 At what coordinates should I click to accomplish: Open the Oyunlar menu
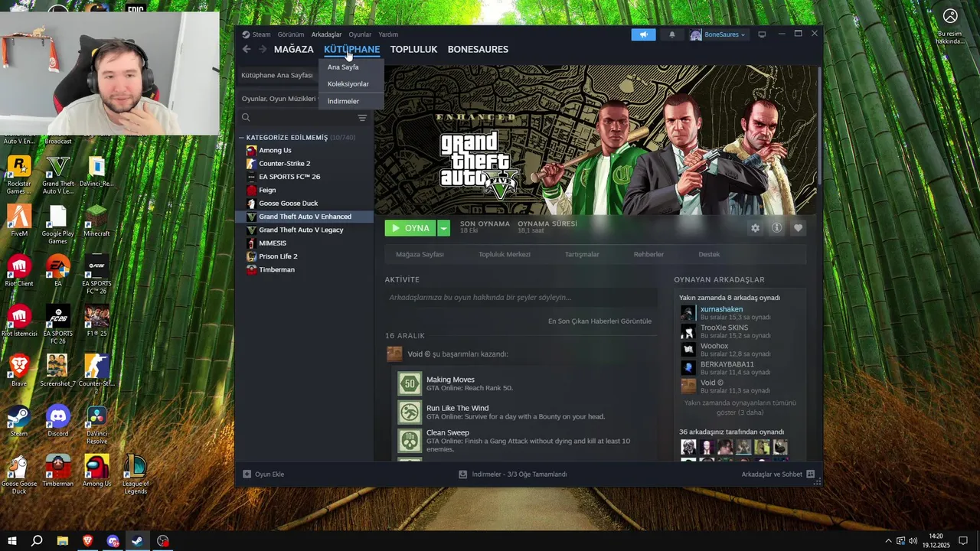click(x=360, y=34)
